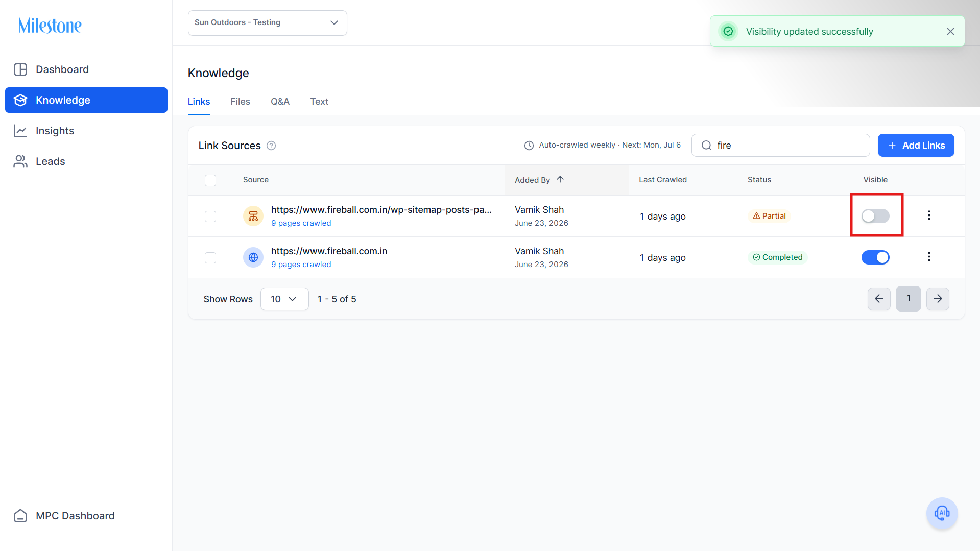This screenshot has width=980, height=551.
Task: Open 9 pages crawled for wp-sitemap-posts
Action: (x=301, y=223)
